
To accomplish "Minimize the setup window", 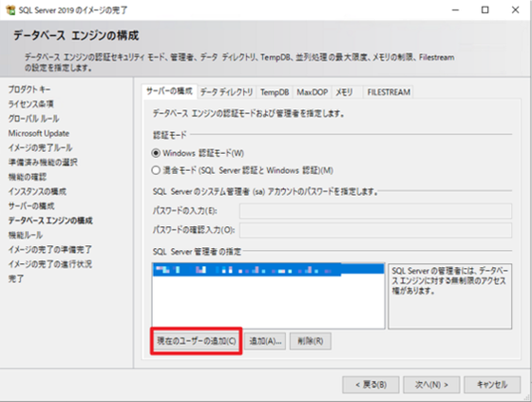I will pos(455,10).
